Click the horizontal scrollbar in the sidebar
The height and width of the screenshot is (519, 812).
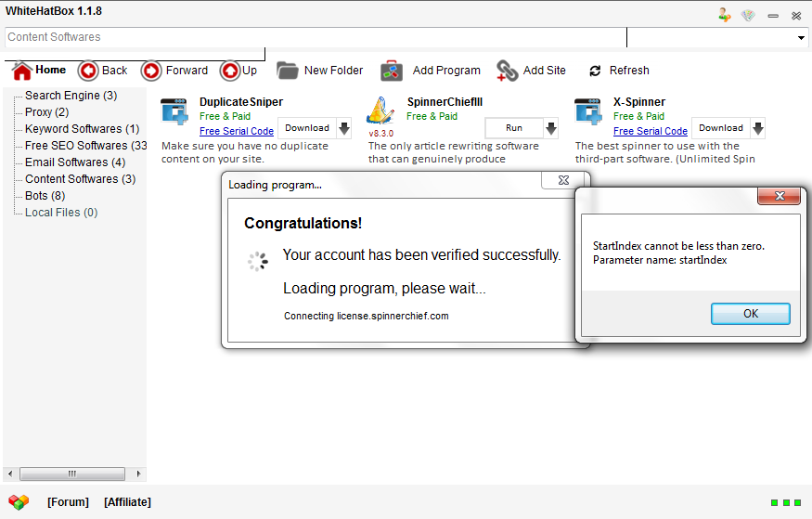(72, 474)
